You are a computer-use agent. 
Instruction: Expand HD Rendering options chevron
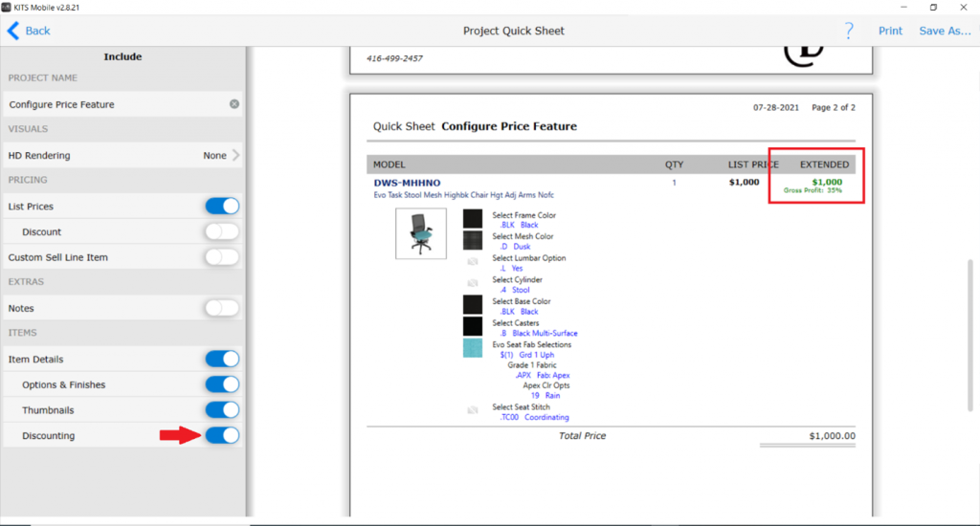[235, 155]
